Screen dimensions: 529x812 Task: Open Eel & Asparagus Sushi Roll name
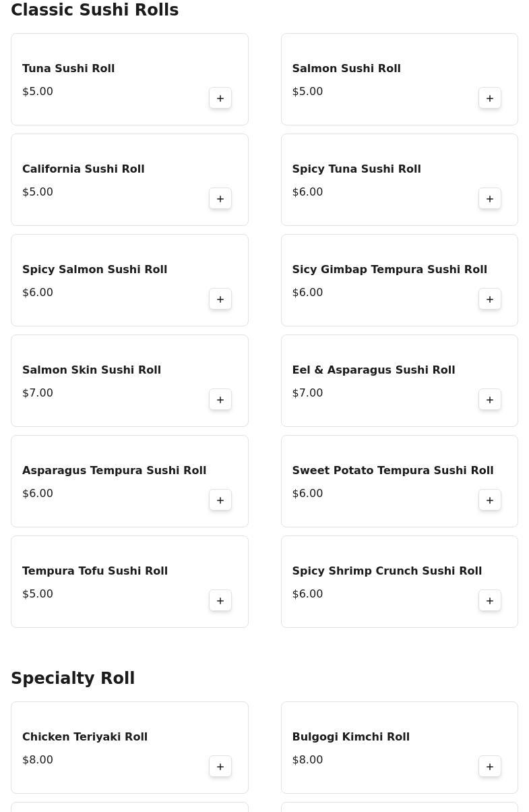click(373, 370)
